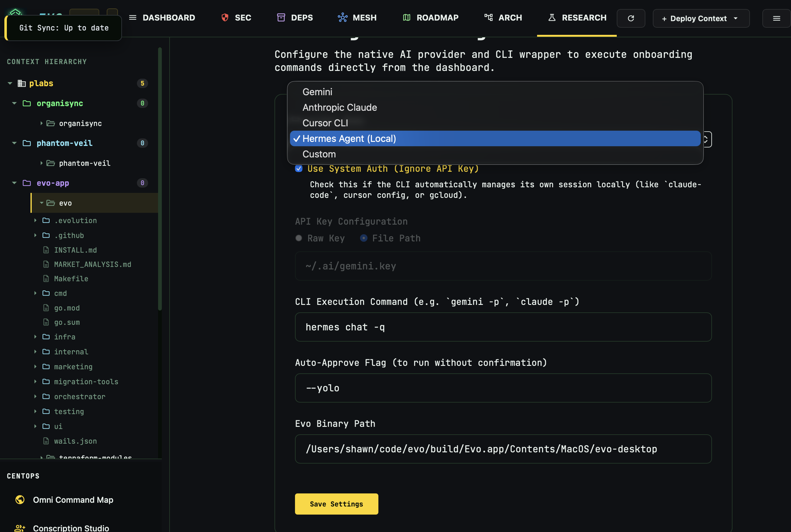Click the go.mod file icon
This screenshot has width=791, height=532.
click(x=46, y=308)
